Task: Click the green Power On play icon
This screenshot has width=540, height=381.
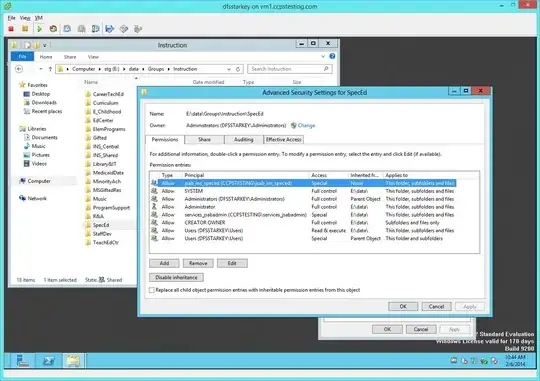Action: coord(40,29)
